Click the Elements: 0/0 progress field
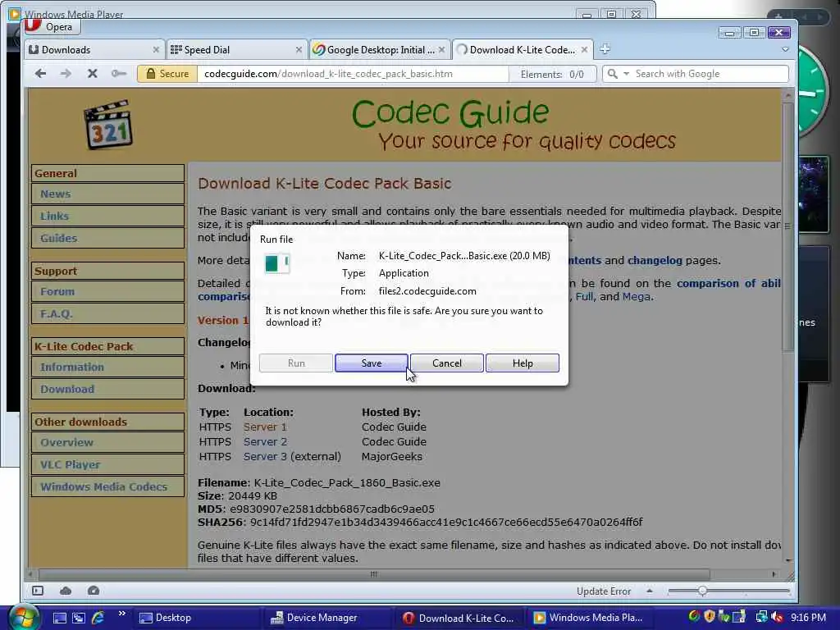Screen dimensions: 840x630 (552, 74)
